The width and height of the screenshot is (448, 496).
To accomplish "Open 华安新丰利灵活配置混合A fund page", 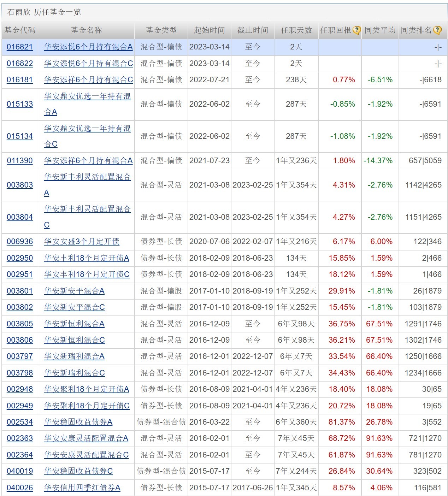I will (87, 185).
